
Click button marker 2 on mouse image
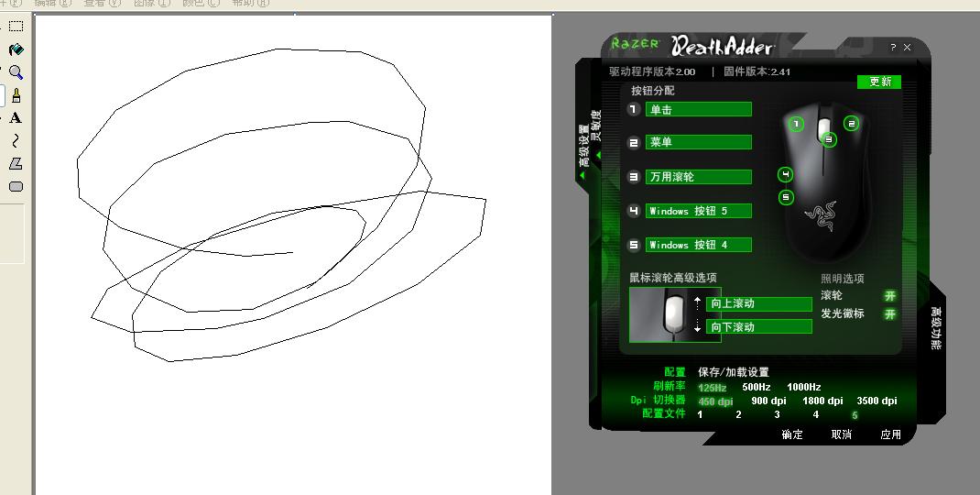tap(851, 123)
